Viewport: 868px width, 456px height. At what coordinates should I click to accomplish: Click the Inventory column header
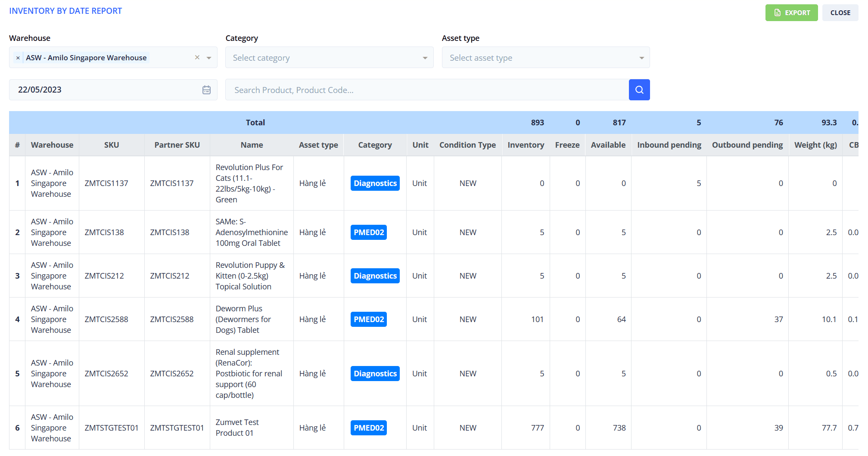pyautogui.click(x=526, y=145)
